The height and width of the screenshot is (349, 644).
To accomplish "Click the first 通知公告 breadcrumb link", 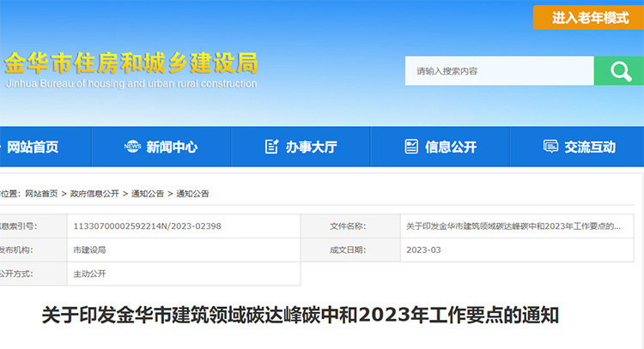I will [148, 194].
